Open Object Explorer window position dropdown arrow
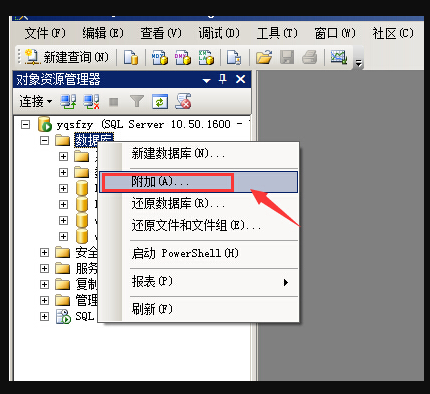Screen dimensions: 430x394 (207, 80)
